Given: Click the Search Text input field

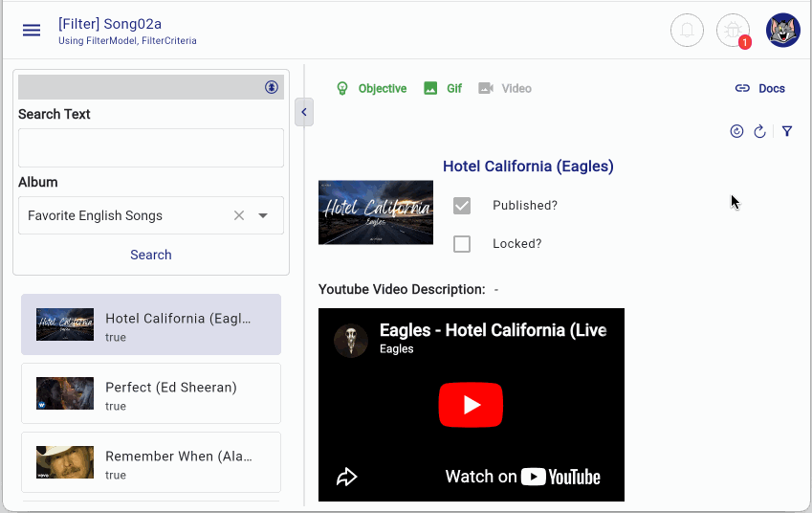Looking at the screenshot, I should tap(151, 147).
